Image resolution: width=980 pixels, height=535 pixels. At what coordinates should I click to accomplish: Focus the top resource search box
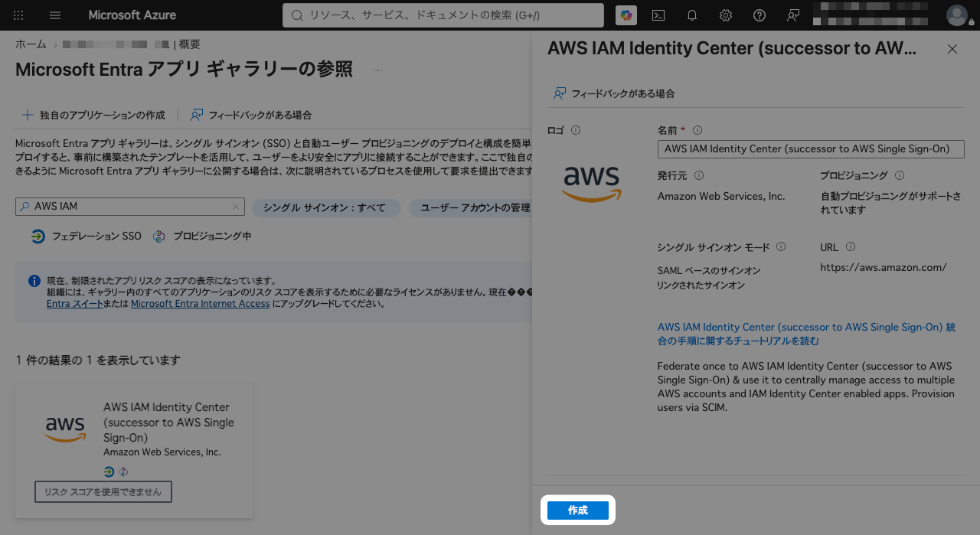point(445,15)
